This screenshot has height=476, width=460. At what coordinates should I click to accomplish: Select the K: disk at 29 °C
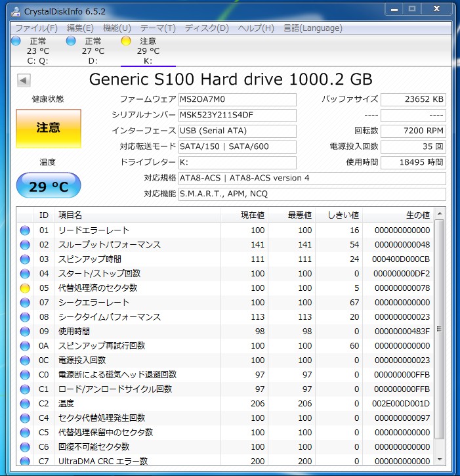(148, 51)
